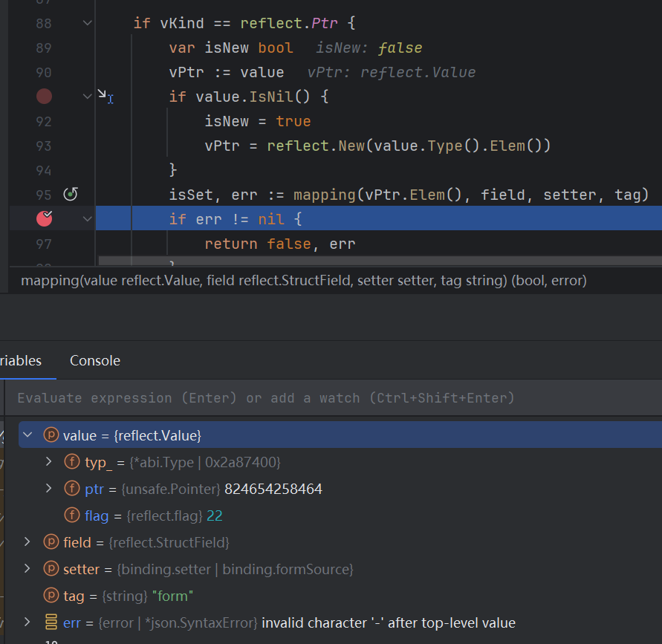Click the parameter icon of setter variable

[51, 569]
